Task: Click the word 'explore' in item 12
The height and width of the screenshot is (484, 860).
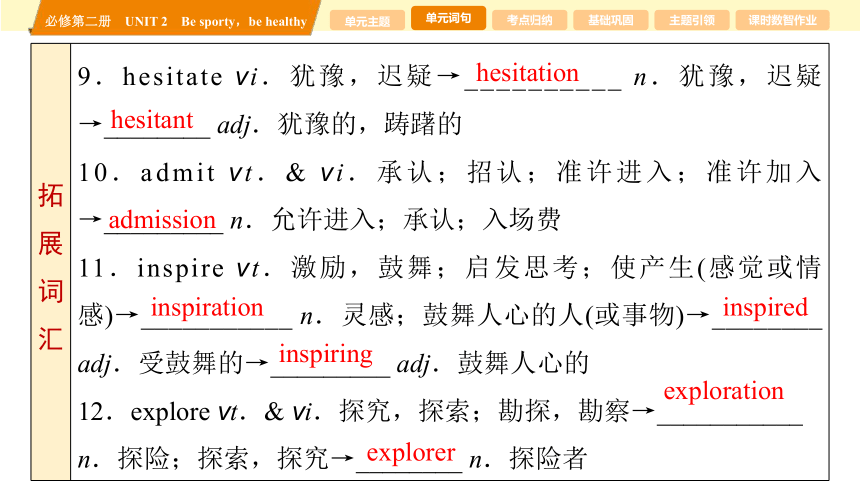Action: 170,413
